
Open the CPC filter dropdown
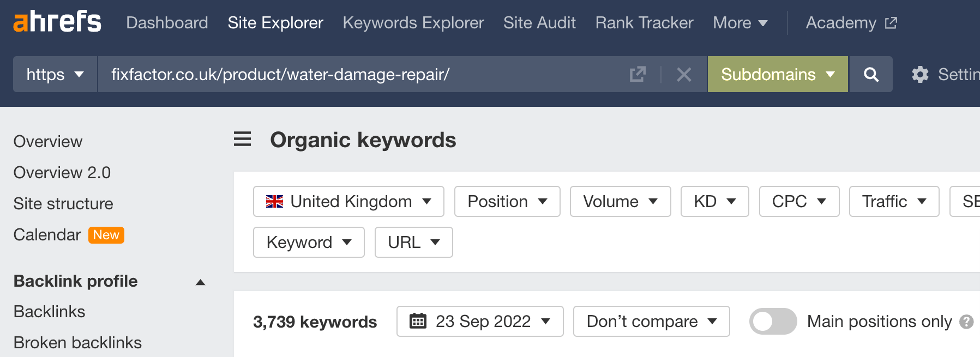point(799,202)
